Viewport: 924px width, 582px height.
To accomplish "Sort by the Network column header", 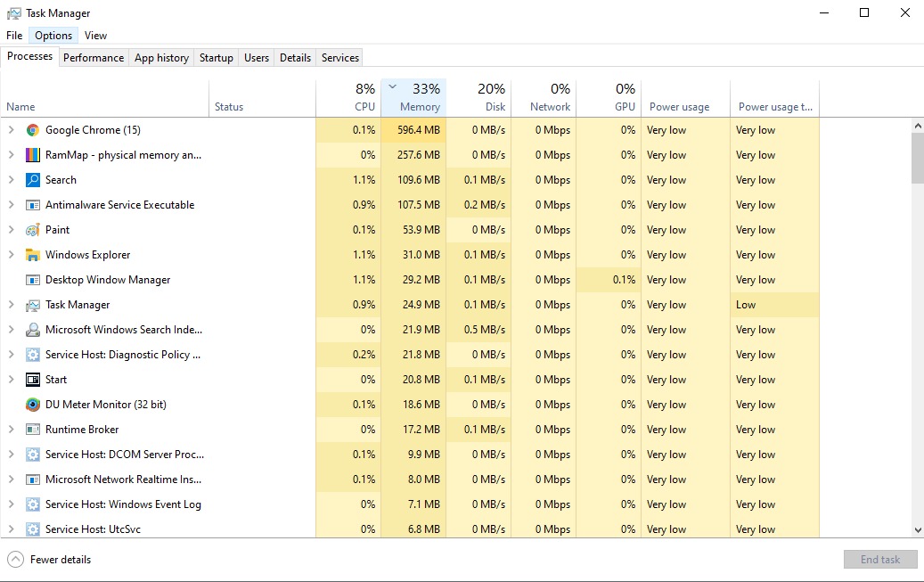I will pos(544,98).
